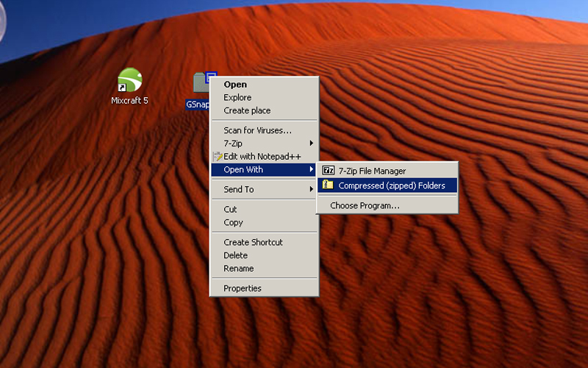Open the Mixcraft 5 desktop shortcut icon
Screen dimensions: 588x368
pos(130,80)
